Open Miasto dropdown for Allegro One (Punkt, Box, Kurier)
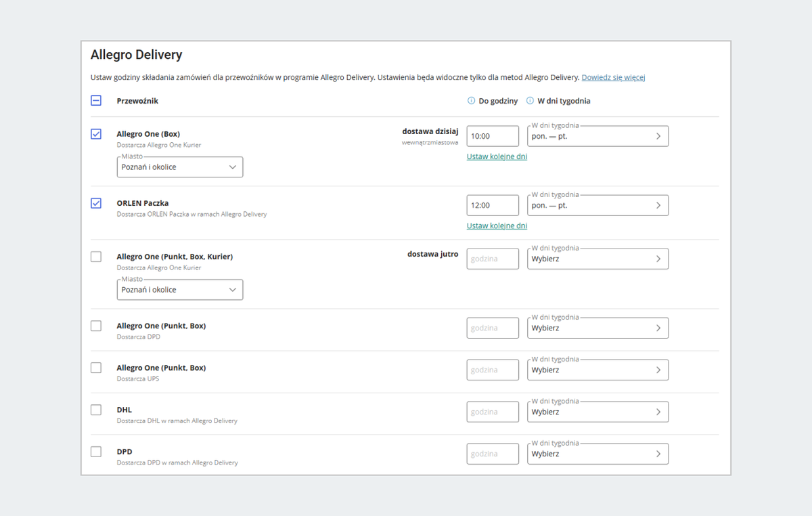Viewport: 812px width, 516px height. 180,290
